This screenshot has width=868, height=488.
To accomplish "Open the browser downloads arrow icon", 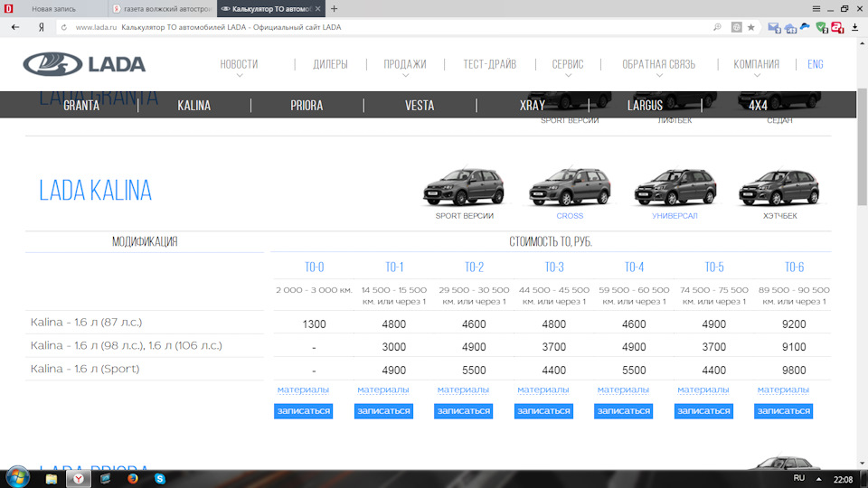I will (855, 27).
